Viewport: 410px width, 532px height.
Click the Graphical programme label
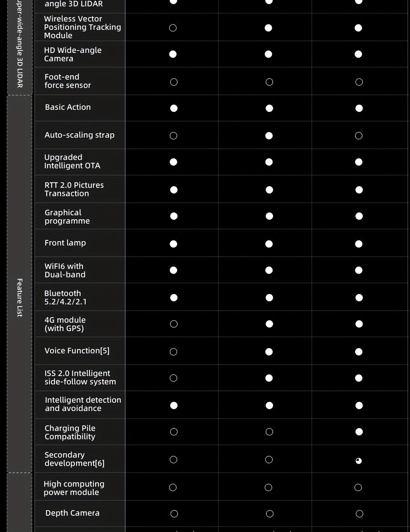coord(67,217)
